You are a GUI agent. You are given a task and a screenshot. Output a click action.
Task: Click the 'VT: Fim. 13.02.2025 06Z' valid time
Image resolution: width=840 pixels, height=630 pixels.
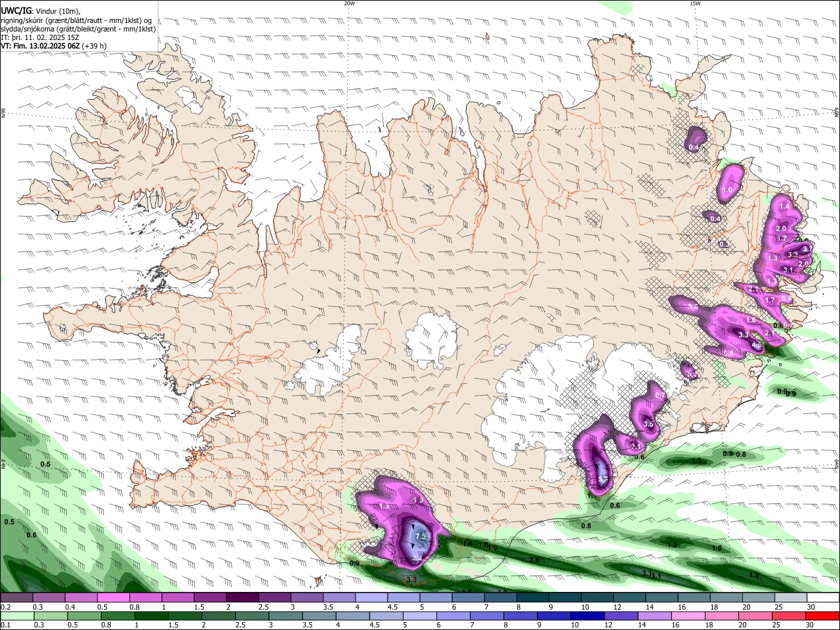41,46
